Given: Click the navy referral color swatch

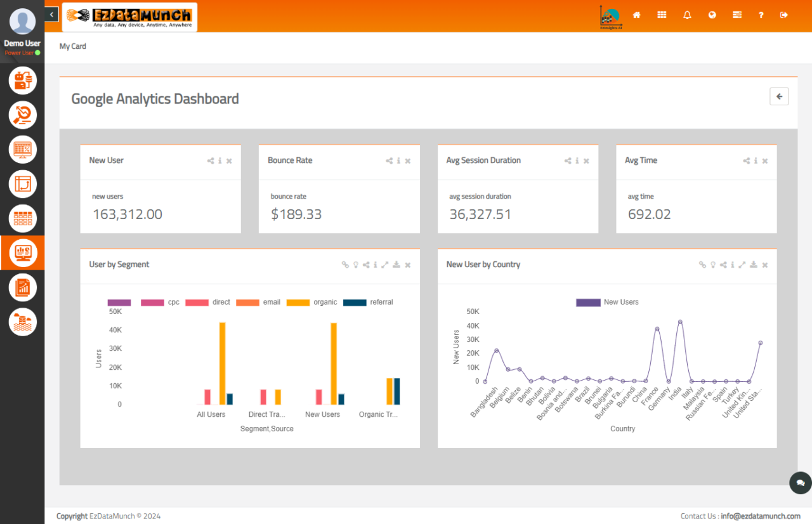Looking at the screenshot, I should click(354, 302).
